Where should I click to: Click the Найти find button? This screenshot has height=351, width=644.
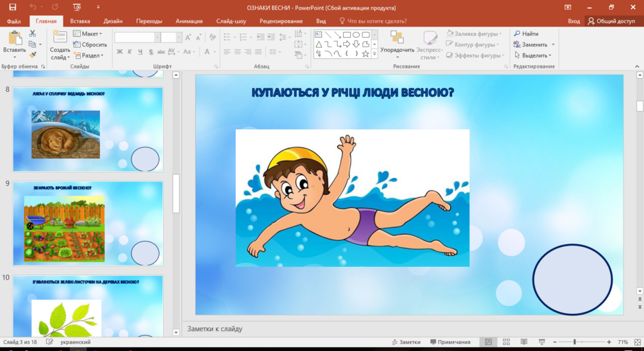click(526, 34)
